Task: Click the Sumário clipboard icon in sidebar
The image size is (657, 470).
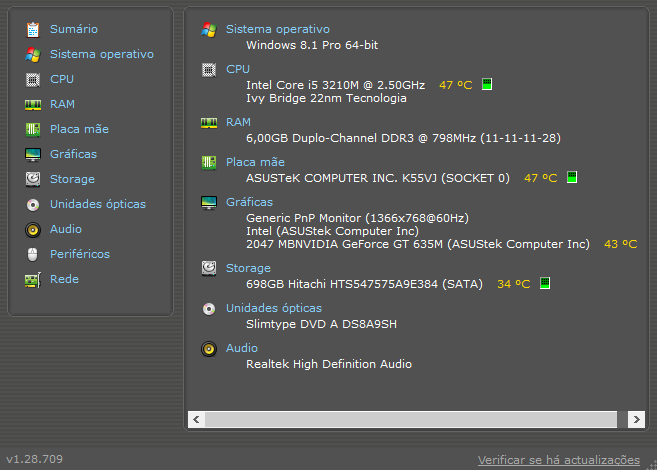Action: pos(33,30)
